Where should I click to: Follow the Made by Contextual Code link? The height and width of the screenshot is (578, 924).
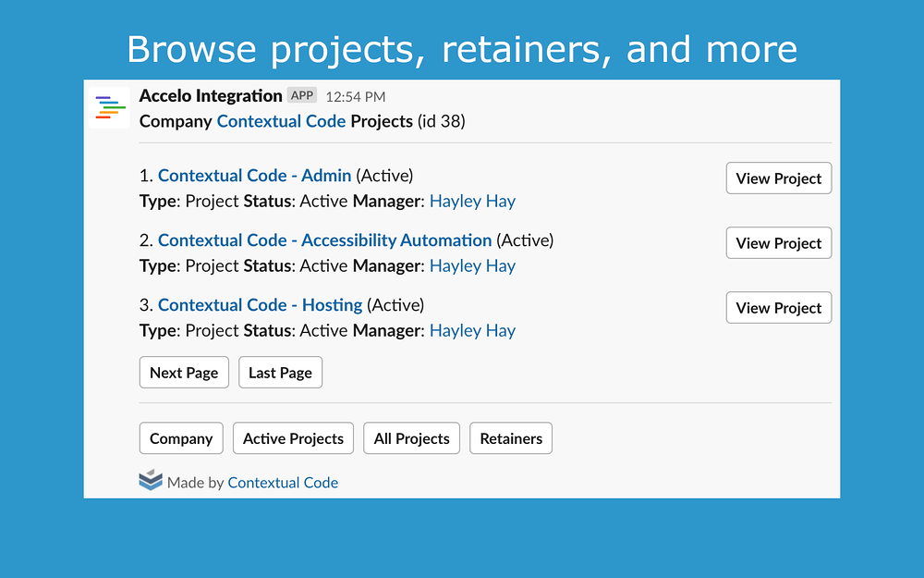pyautogui.click(x=283, y=483)
